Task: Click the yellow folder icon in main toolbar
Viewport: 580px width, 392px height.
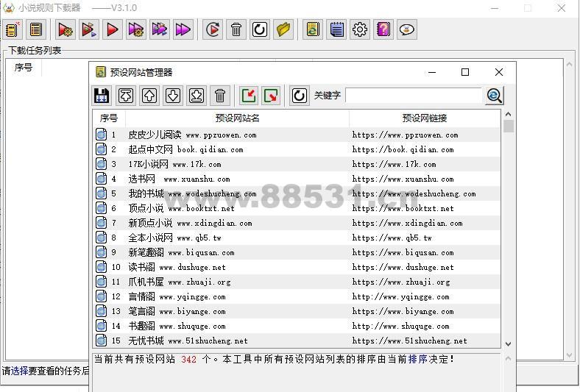Action: [x=283, y=29]
